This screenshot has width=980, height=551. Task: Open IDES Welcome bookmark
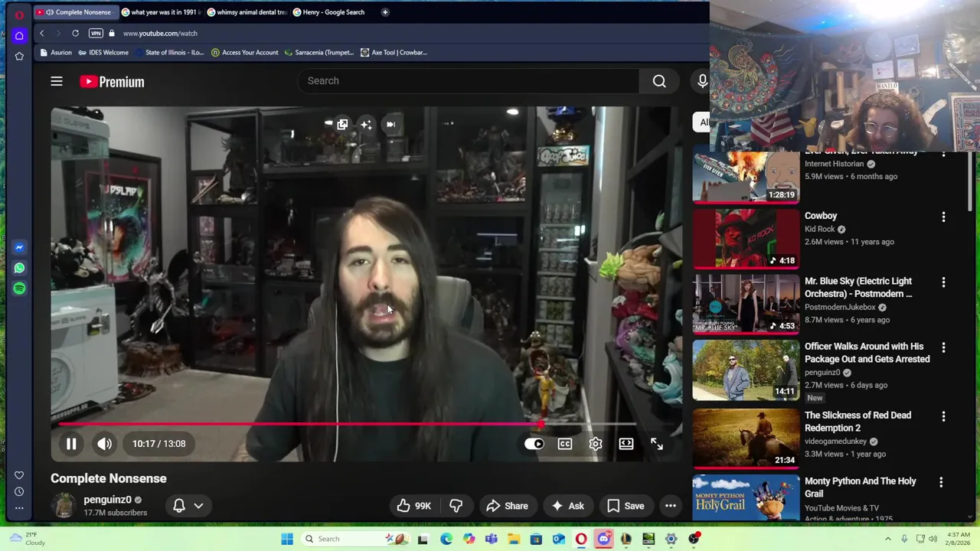(x=103, y=53)
